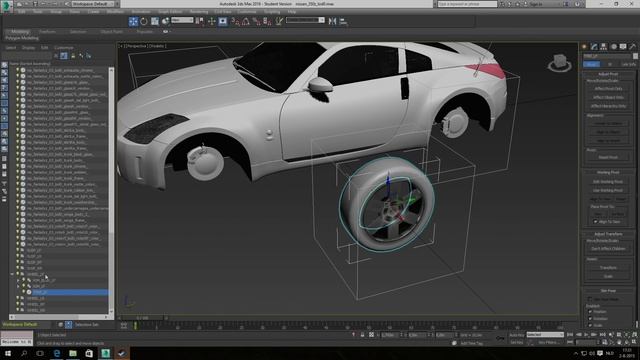Click the Affect Pivot Only button

click(608, 89)
